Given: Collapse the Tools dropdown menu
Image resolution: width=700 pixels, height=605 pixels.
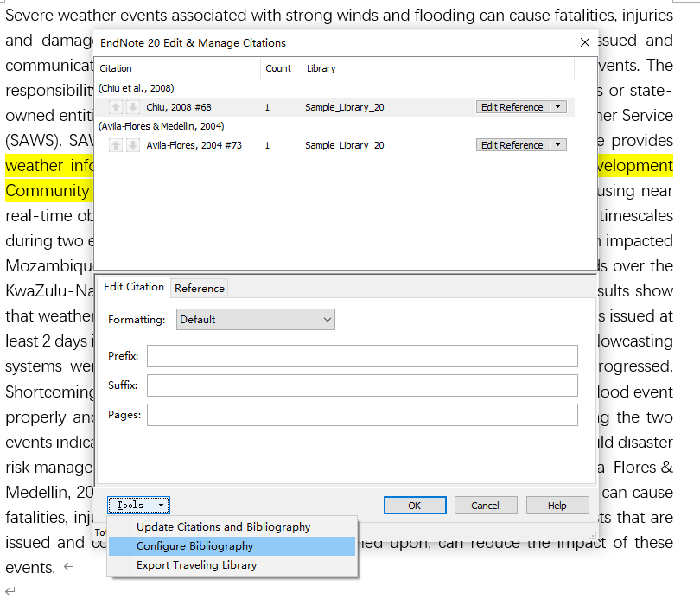Looking at the screenshot, I should click(138, 506).
